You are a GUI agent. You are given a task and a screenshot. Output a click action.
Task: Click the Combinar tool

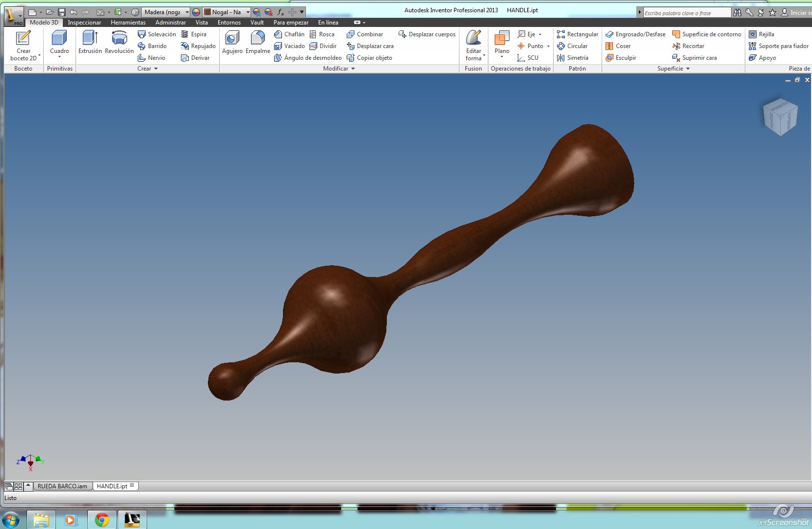click(365, 34)
